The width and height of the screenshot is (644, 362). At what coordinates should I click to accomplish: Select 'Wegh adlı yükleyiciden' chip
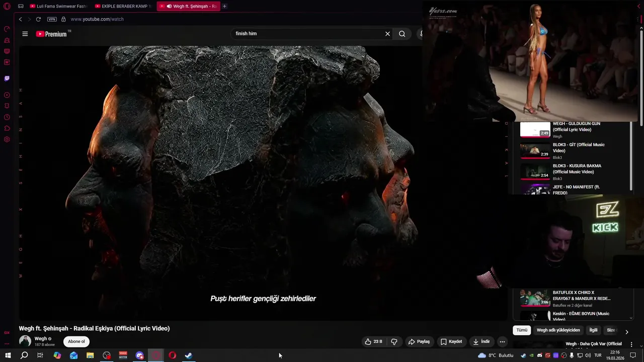click(558, 330)
